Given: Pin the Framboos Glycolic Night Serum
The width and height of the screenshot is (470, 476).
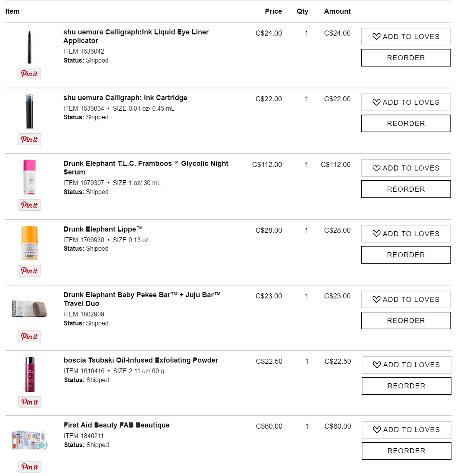Looking at the screenshot, I should tap(29, 205).
